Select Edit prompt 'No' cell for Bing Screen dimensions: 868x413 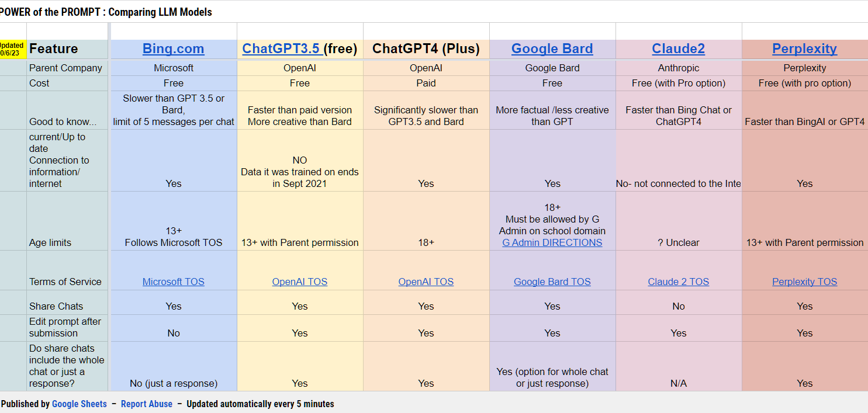pyautogui.click(x=174, y=328)
